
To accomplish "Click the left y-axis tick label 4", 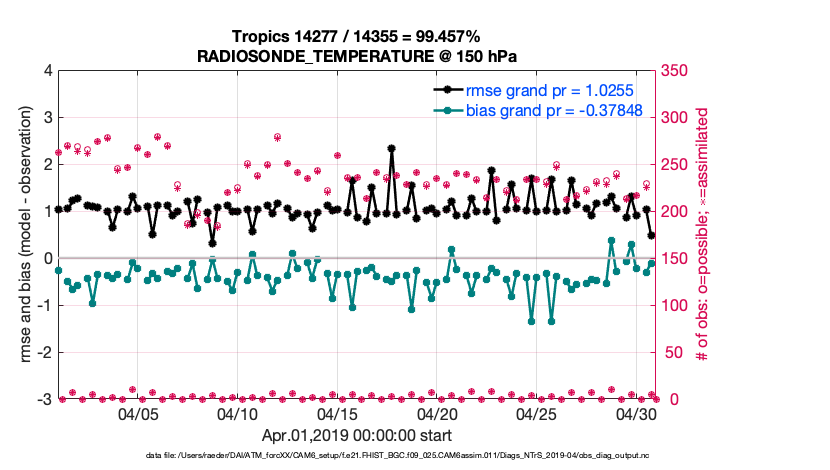I will (x=48, y=71).
